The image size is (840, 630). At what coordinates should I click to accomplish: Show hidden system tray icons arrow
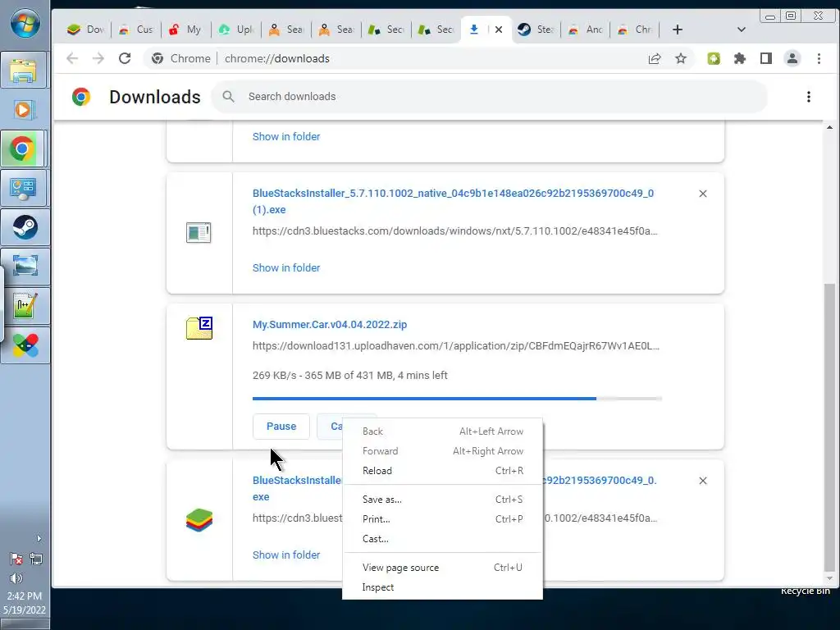(x=39, y=538)
